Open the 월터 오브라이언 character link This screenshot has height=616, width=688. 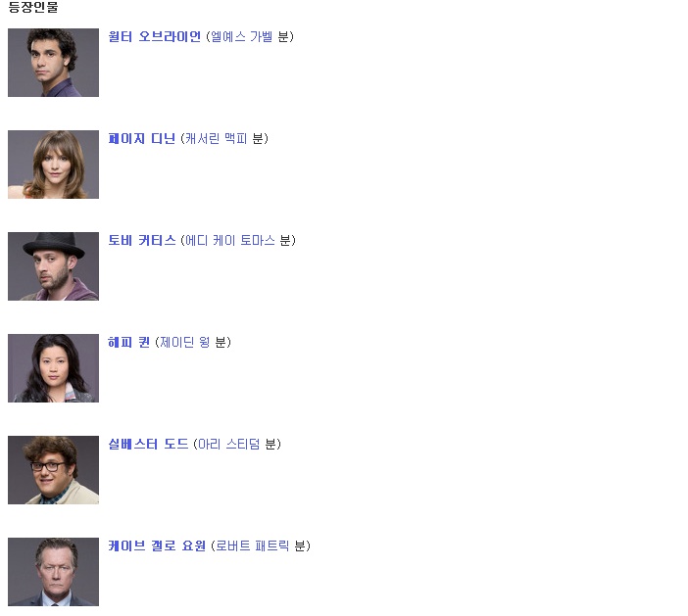point(155,37)
